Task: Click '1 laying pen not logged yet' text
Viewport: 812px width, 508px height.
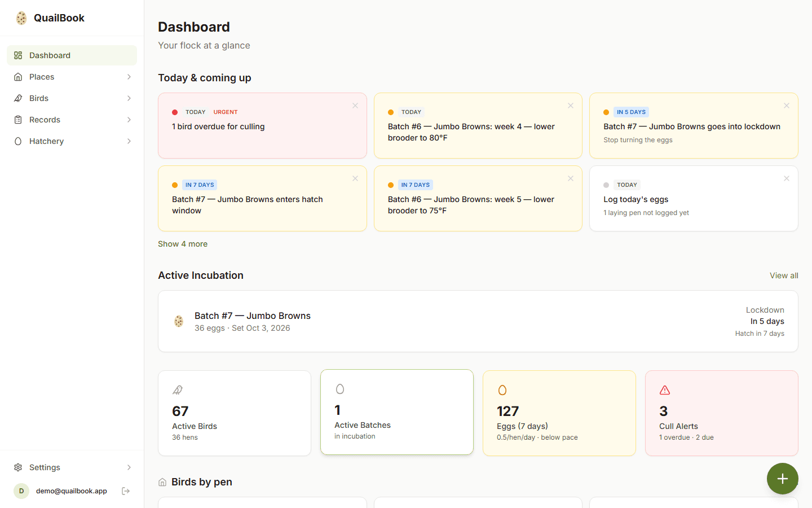Action: click(x=646, y=213)
